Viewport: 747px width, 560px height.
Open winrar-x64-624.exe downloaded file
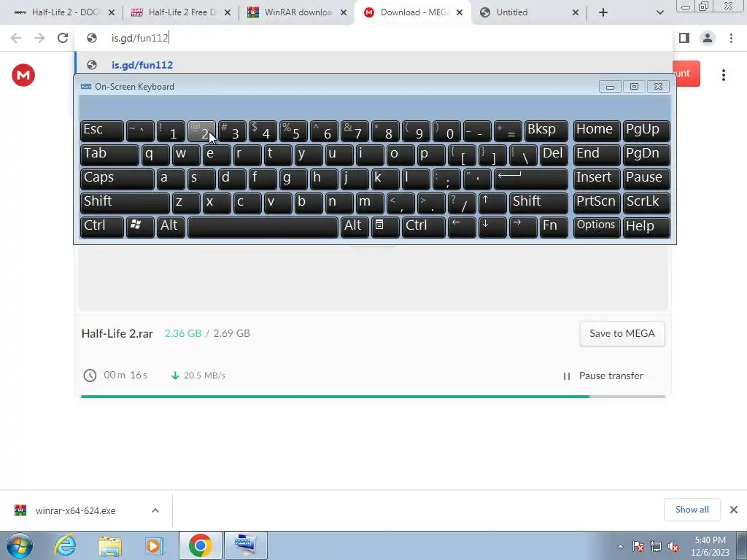point(76,511)
